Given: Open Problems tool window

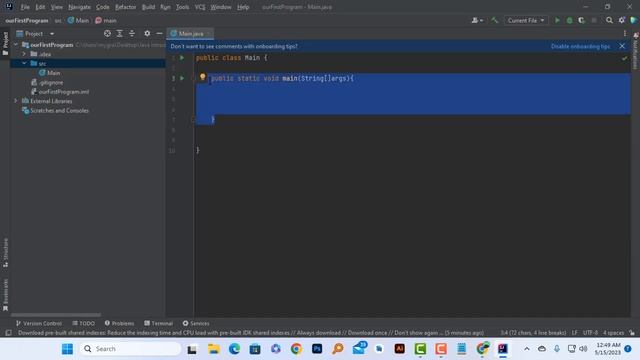Looking at the screenshot, I should (119, 323).
